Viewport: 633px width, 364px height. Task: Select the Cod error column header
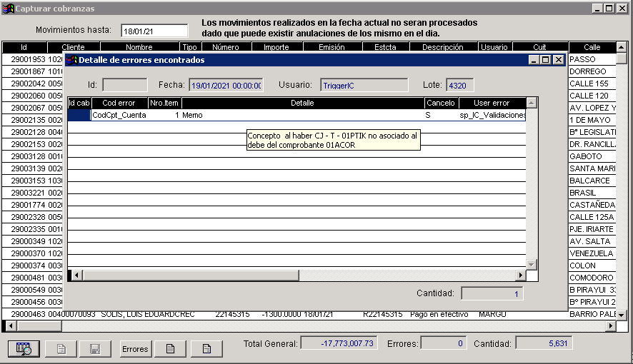pos(119,103)
